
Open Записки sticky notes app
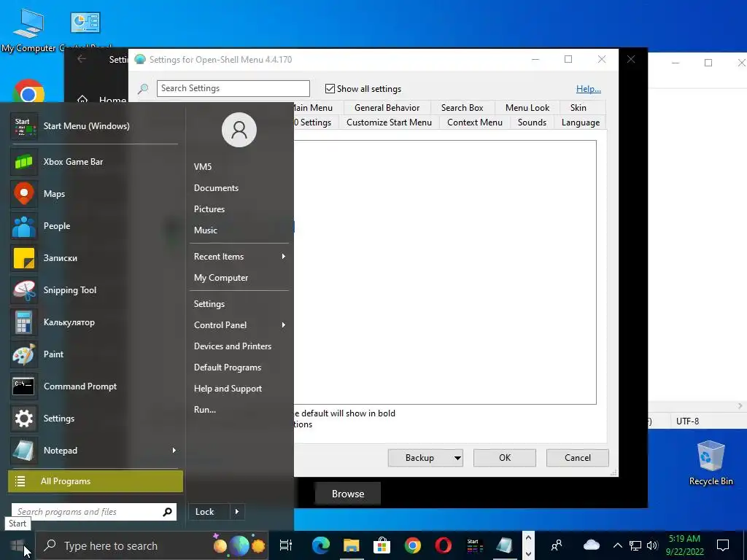coord(94,258)
